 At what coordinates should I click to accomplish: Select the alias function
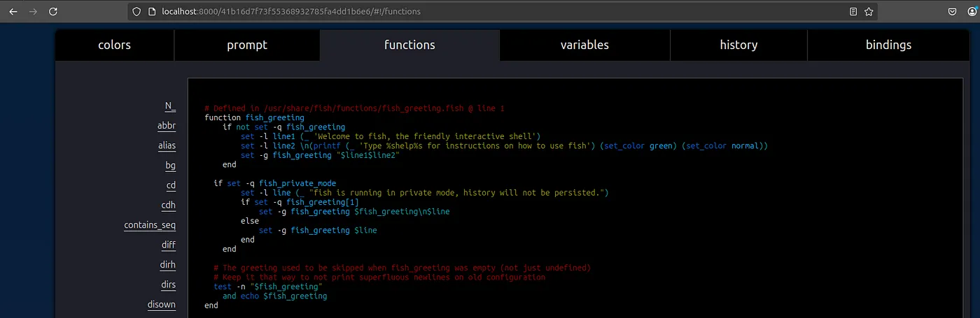point(167,145)
